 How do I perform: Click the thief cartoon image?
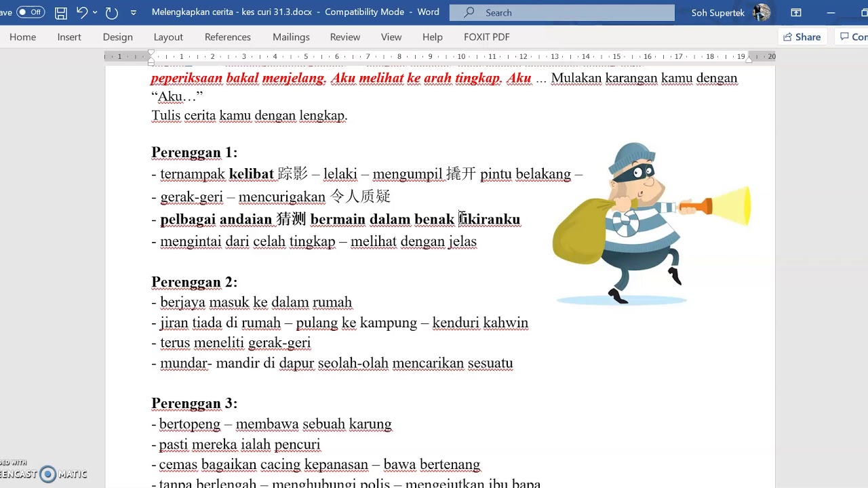652,223
